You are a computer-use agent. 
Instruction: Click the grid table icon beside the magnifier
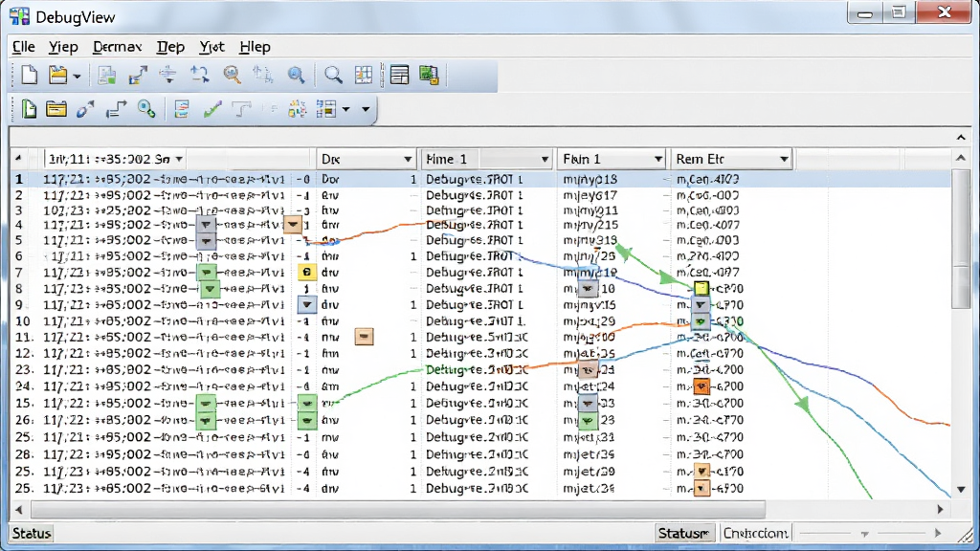coord(363,75)
